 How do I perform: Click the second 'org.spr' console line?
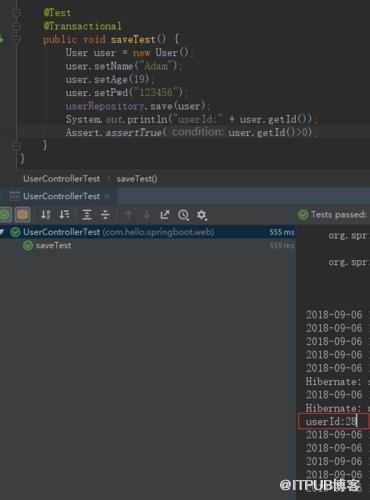point(348,262)
